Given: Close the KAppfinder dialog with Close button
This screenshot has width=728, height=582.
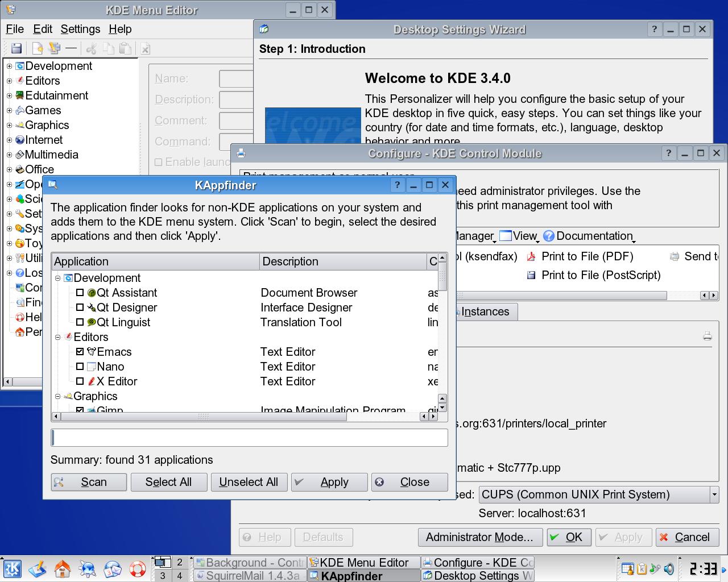Looking at the screenshot, I should click(409, 482).
